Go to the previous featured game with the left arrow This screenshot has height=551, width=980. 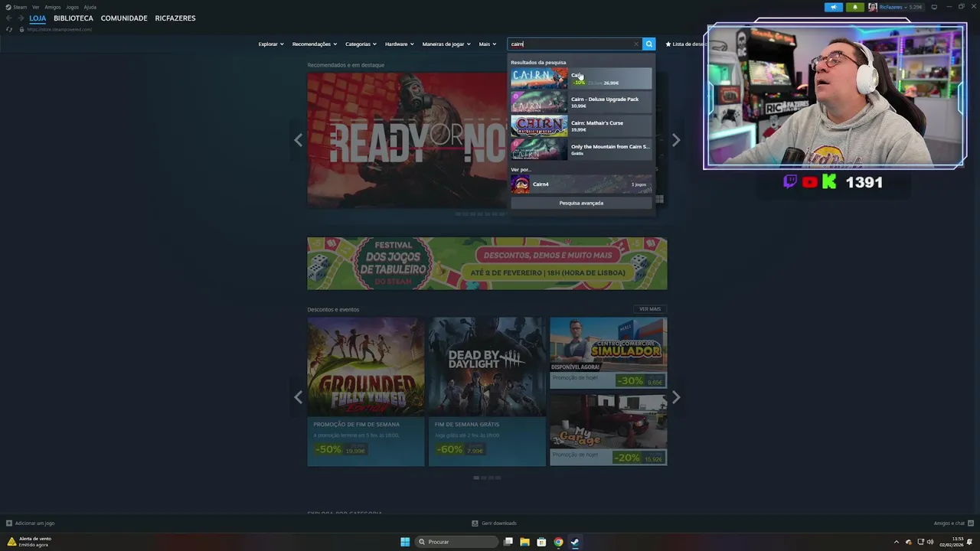(298, 140)
